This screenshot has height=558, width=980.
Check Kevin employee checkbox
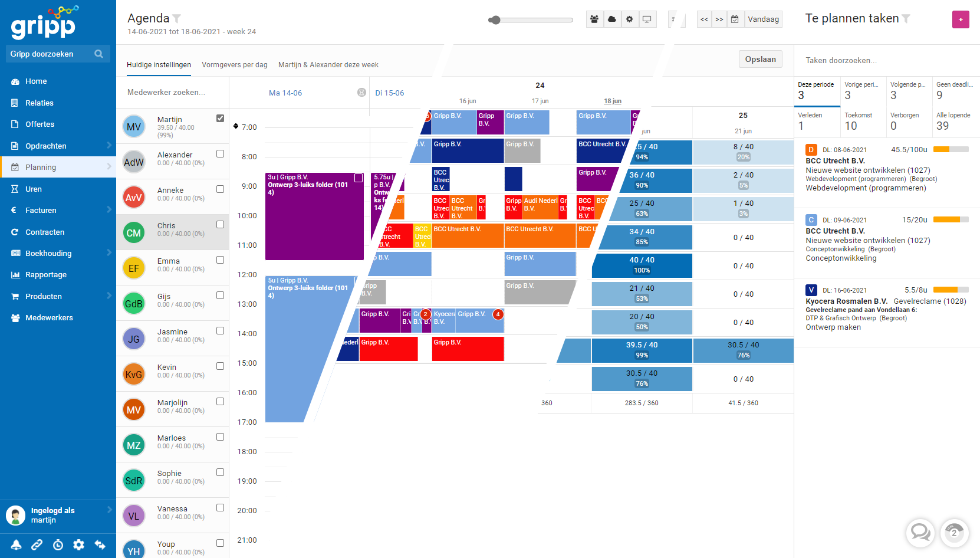tap(220, 366)
